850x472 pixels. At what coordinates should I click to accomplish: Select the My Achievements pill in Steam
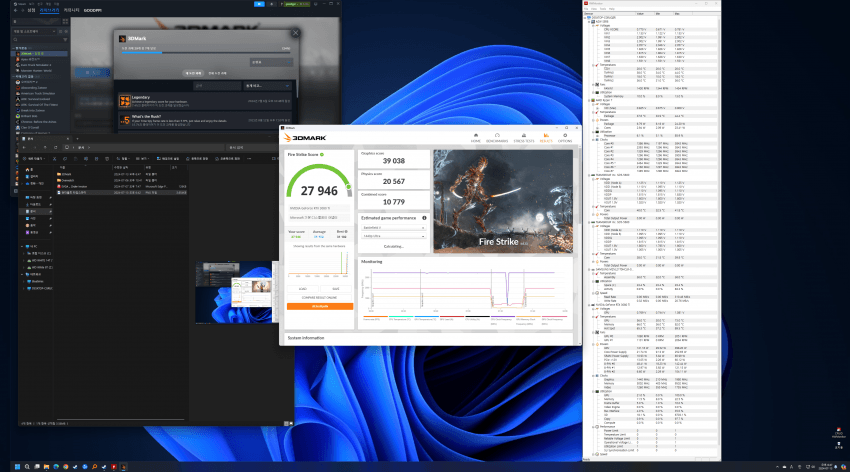point(194,73)
